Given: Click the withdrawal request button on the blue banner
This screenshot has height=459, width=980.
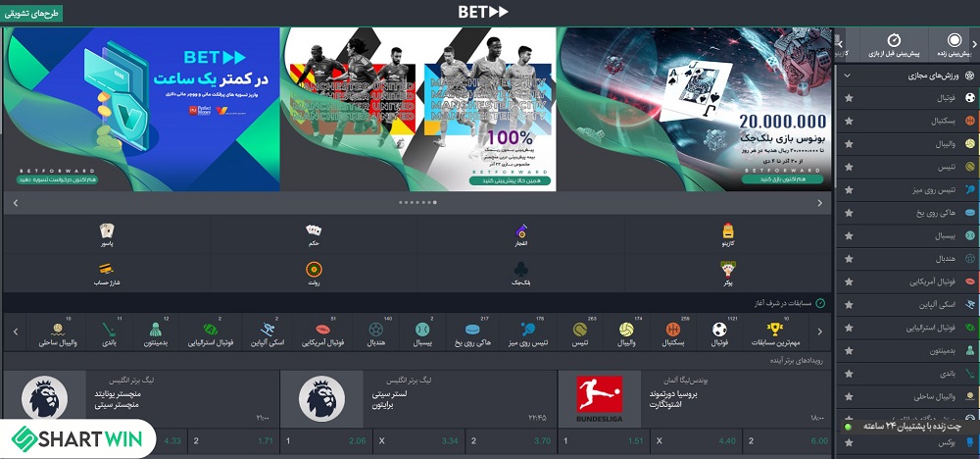Looking at the screenshot, I should coord(58,179).
